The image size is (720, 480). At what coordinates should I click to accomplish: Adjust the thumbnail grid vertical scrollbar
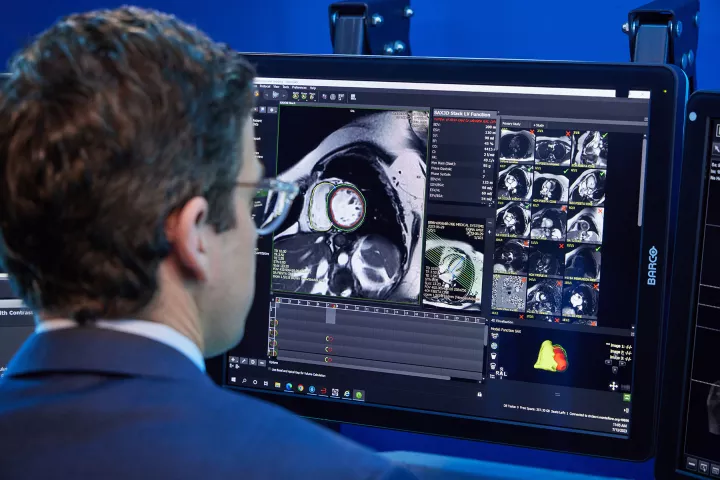point(641,181)
